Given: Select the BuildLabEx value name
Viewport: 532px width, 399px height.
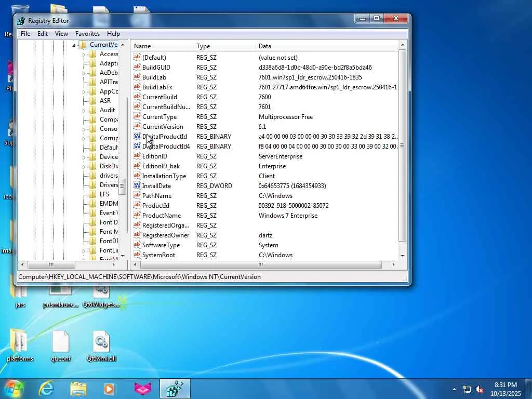Looking at the screenshot, I should (x=157, y=87).
